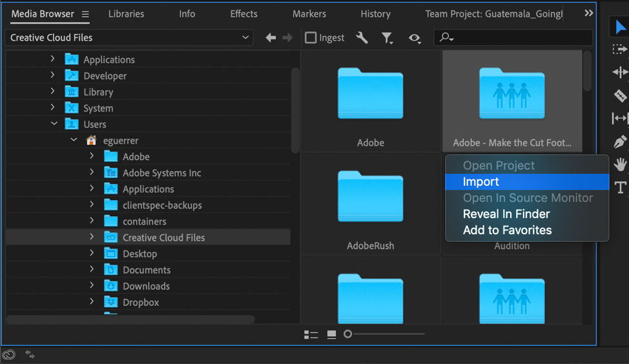This screenshot has width=629, height=364.
Task: Go back to previous folder
Action: point(271,37)
